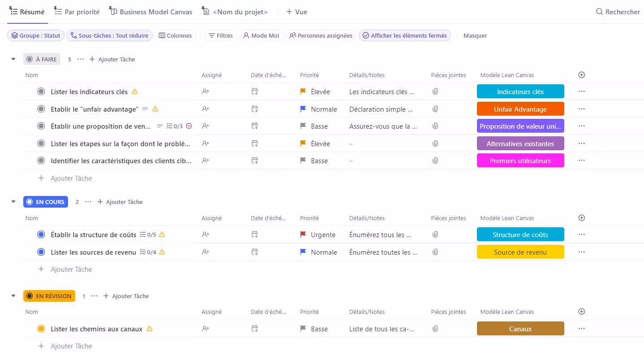Image resolution: width=644 pixels, height=356 pixels.
Task: Open more options ellipsis for Lister les chemins aux canaux row
Action: click(x=581, y=329)
